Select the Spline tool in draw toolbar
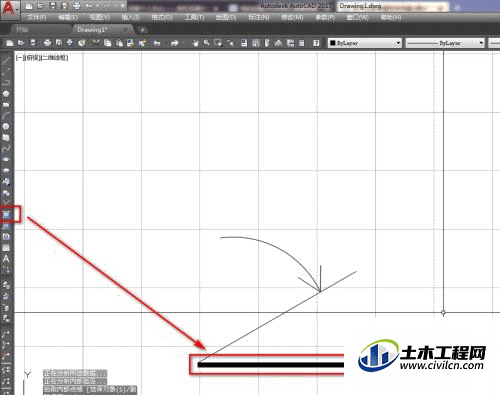This screenshot has height=395, width=500. click(6, 148)
